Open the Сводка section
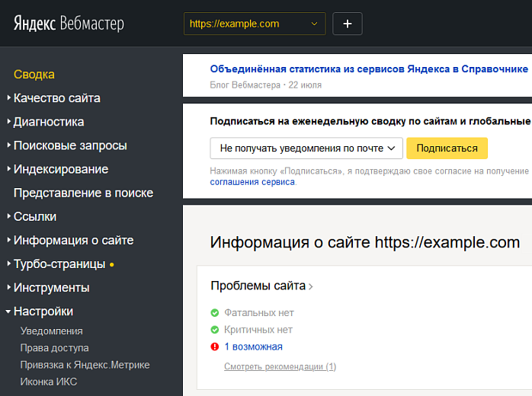This screenshot has height=396, width=532. (x=34, y=75)
